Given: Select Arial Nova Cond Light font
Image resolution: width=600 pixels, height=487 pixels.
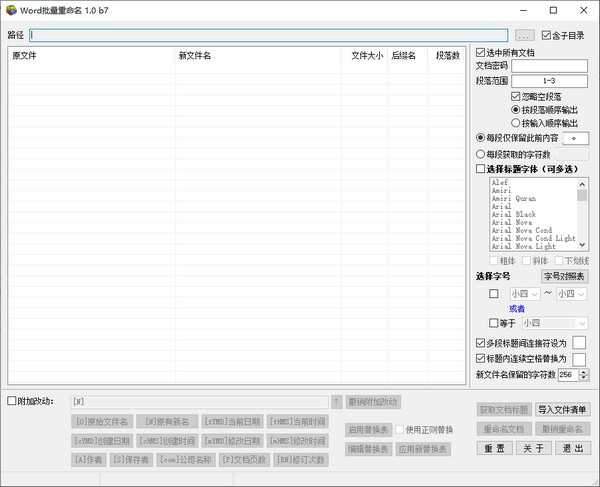Looking at the screenshot, I should point(533,238).
